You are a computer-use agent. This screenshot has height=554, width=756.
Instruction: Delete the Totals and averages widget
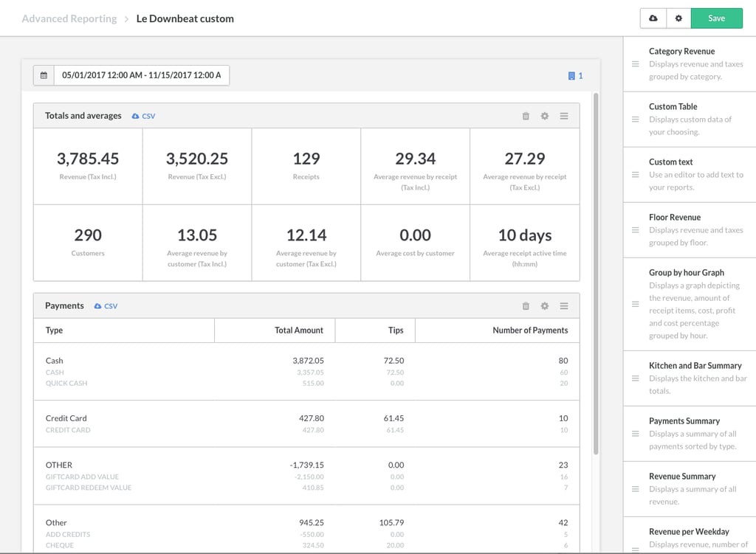click(526, 116)
